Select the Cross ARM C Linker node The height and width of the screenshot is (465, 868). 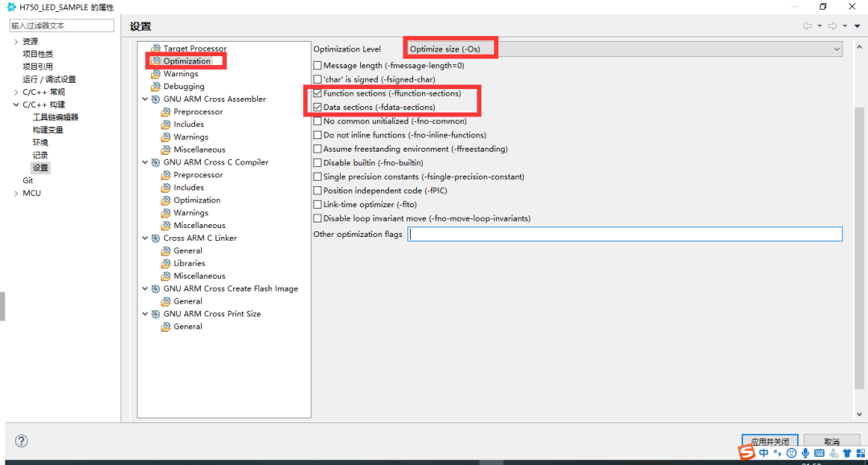point(200,238)
